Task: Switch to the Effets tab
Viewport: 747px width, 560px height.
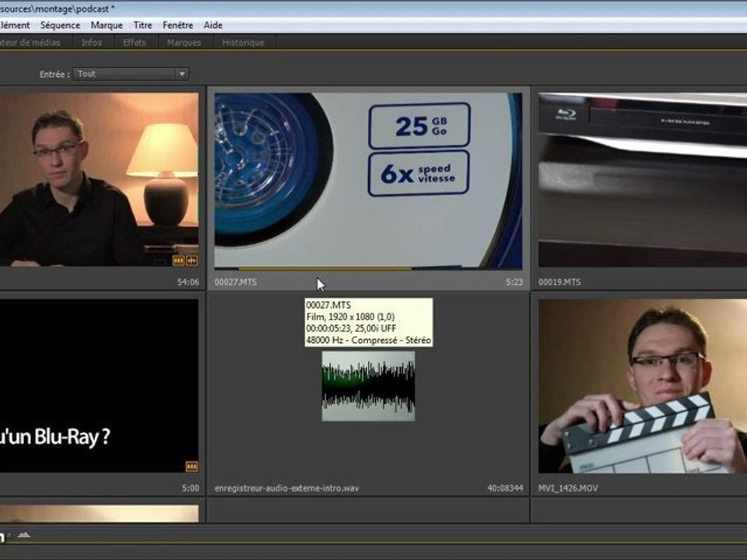Action: (135, 42)
